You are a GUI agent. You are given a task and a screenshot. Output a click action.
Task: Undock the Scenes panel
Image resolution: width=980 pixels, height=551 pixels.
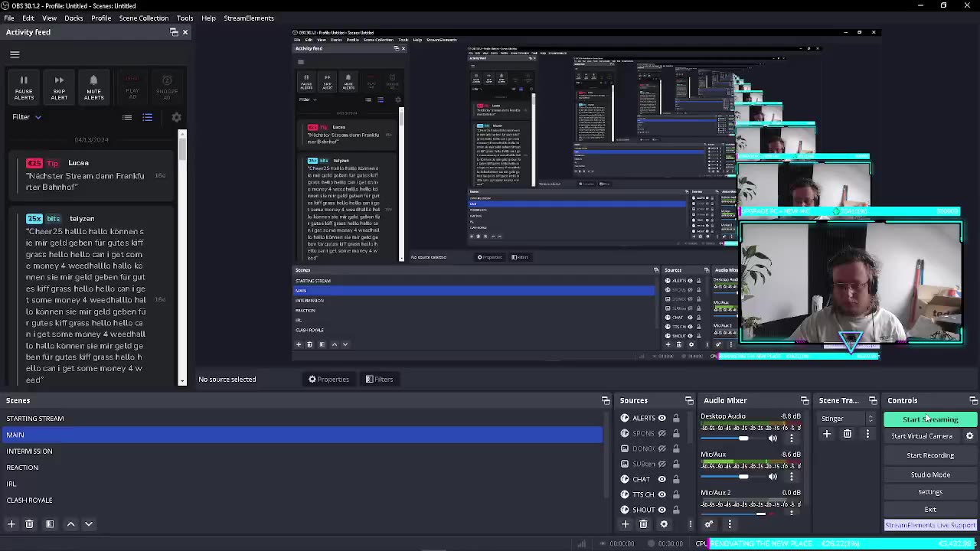tap(606, 400)
